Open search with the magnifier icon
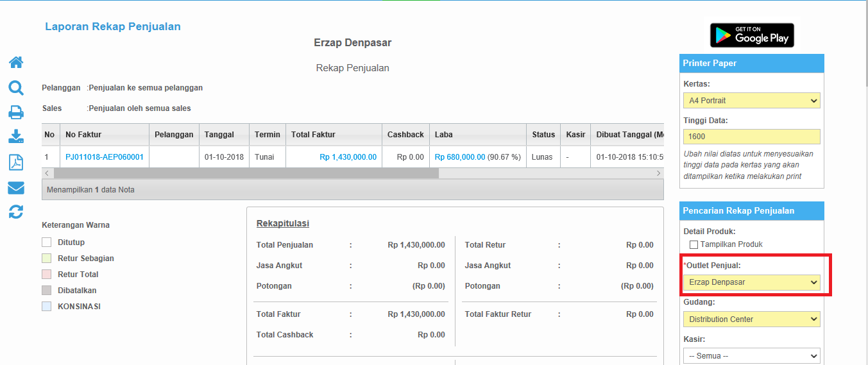The height and width of the screenshot is (365, 868). (16, 88)
